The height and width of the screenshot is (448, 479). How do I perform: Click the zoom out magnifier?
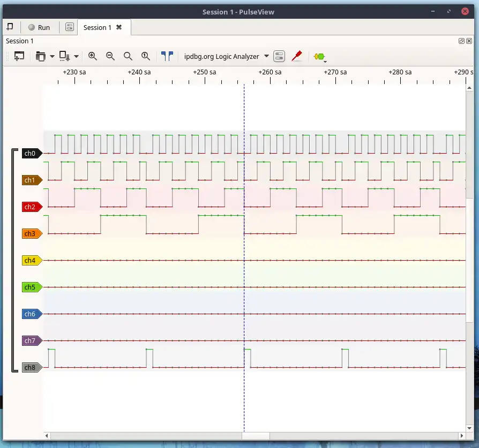110,56
